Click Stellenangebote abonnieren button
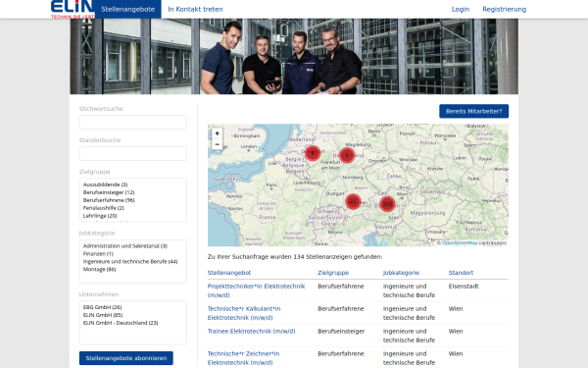The image size is (588, 368). [126, 358]
